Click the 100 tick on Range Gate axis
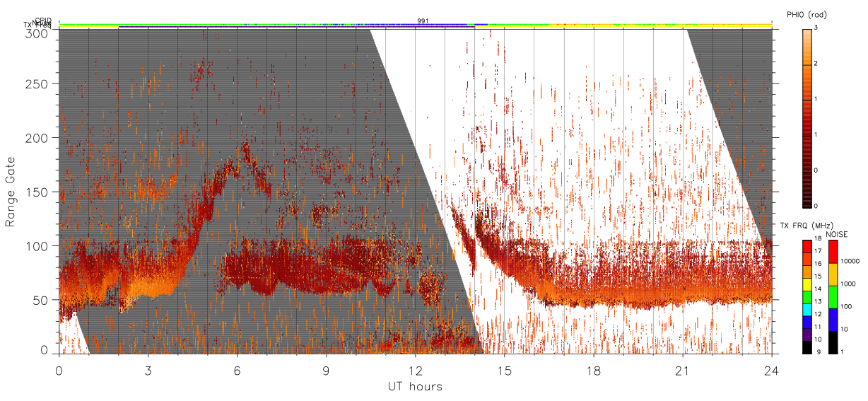The height and width of the screenshot is (401, 868). point(37,246)
